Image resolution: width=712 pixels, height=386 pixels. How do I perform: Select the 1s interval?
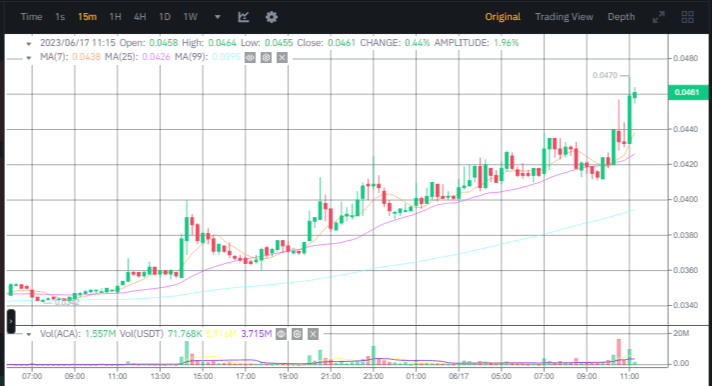pos(60,17)
